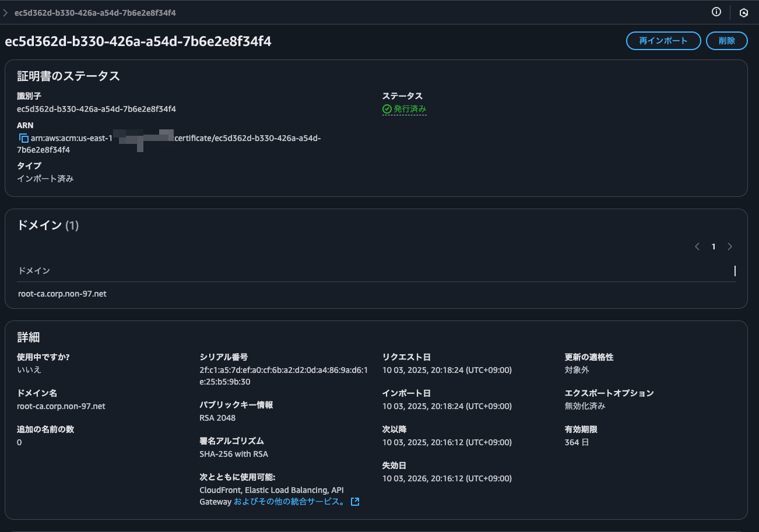The width and height of the screenshot is (759, 532).
Task: Click the ドメイン名 value under 詳細
Action: [61, 406]
